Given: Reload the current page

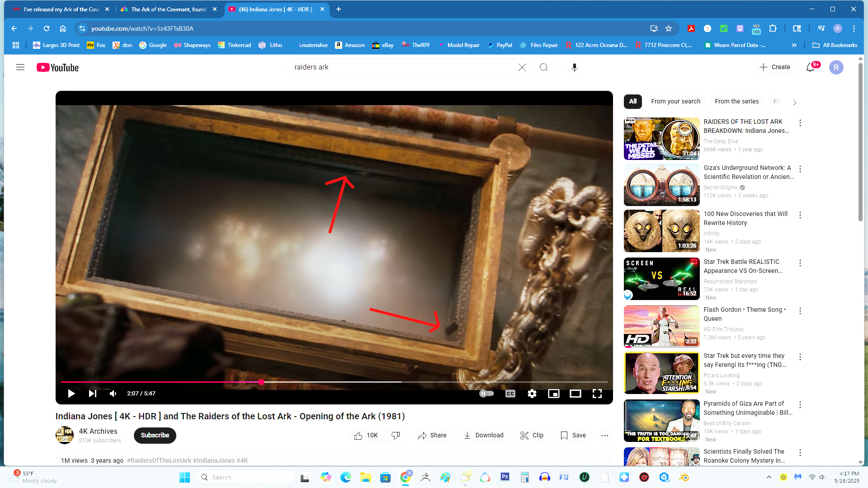Looking at the screenshot, I should 47,28.
